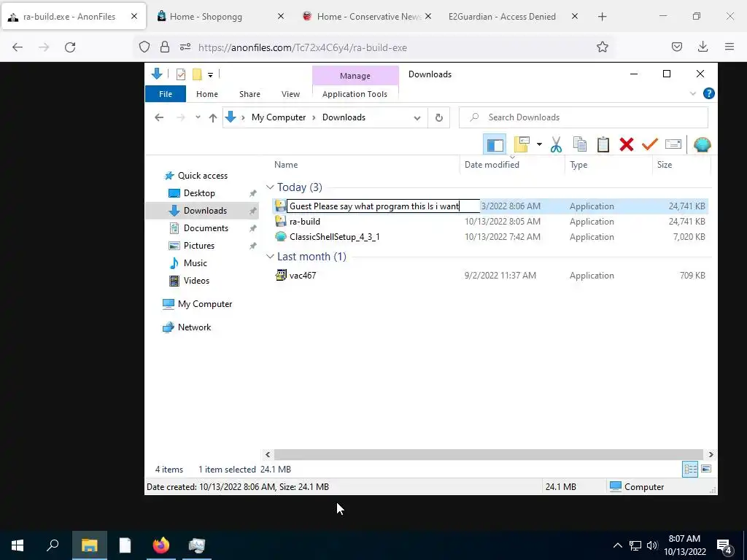Viewport: 747px width, 560px height.
Task: Click the file rename text box
Action: (x=383, y=206)
